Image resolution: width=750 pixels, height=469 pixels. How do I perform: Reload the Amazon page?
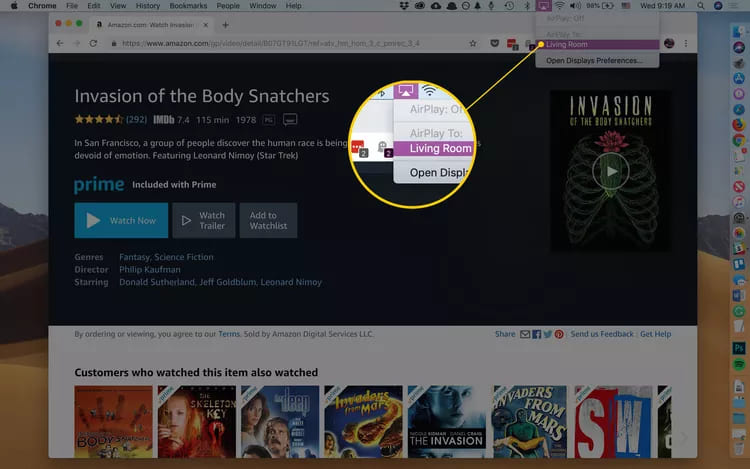(93, 44)
